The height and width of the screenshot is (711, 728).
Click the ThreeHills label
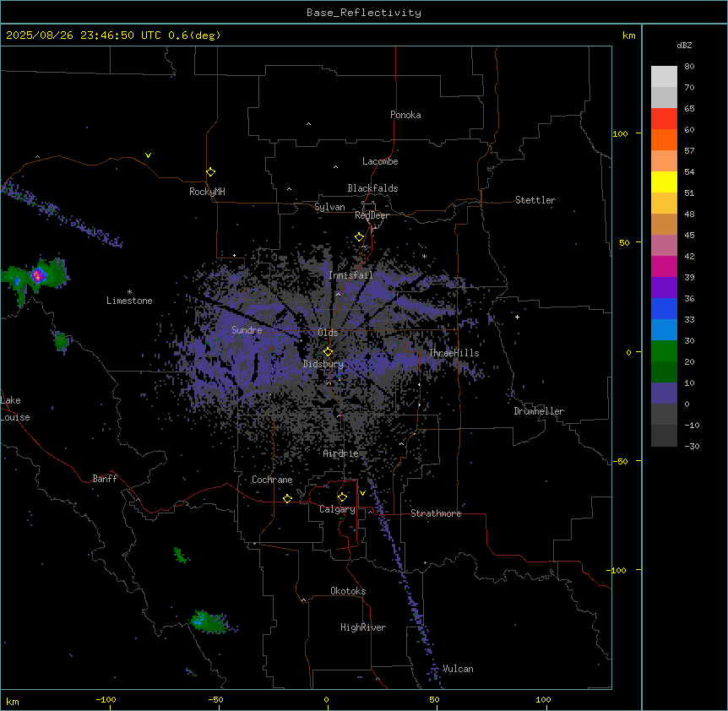pyautogui.click(x=454, y=353)
